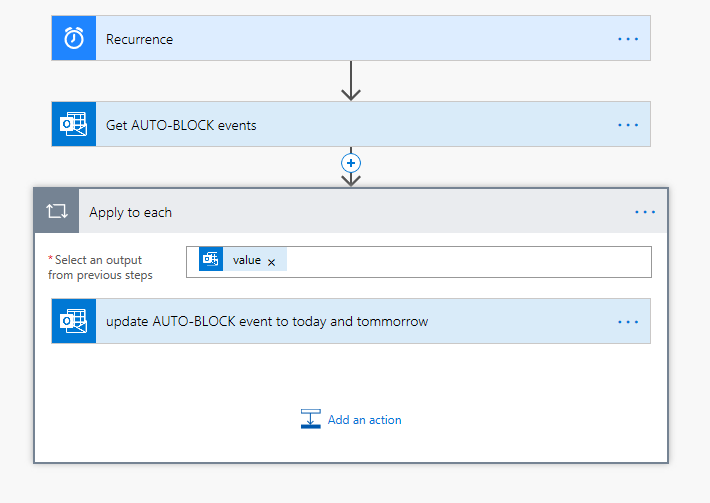Screen dimensions: 710x503
Task: Click the Recurrence clock icon
Action: pyautogui.click(x=74, y=39)
